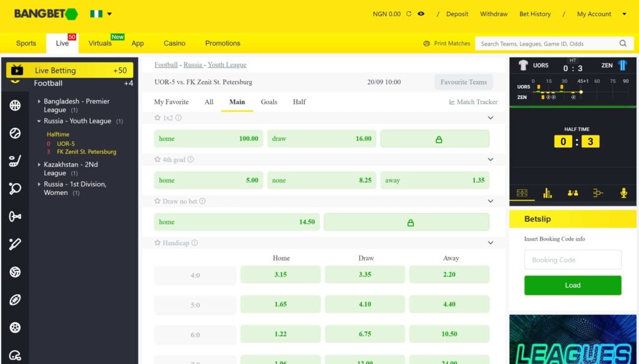639x364 pixels.
Task: Click the Booking Code input field
Action: click(x=573, y=260)
